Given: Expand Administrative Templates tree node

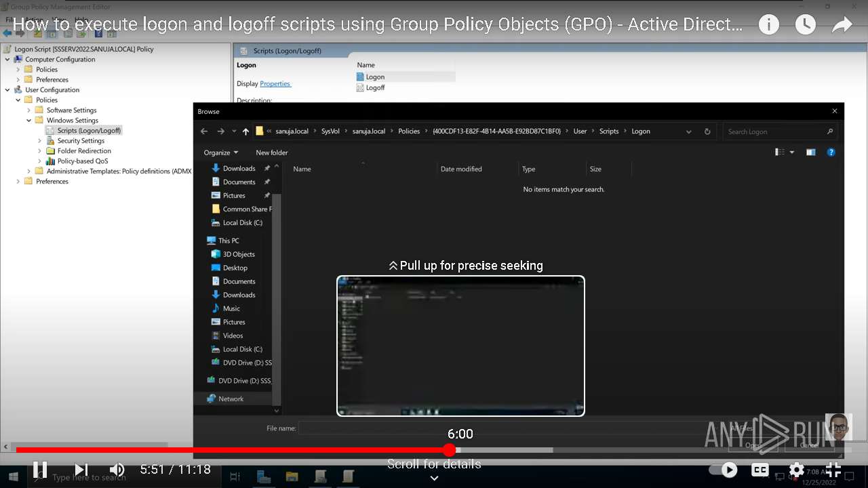Looking at the screenshot, I should pos(28,171).
